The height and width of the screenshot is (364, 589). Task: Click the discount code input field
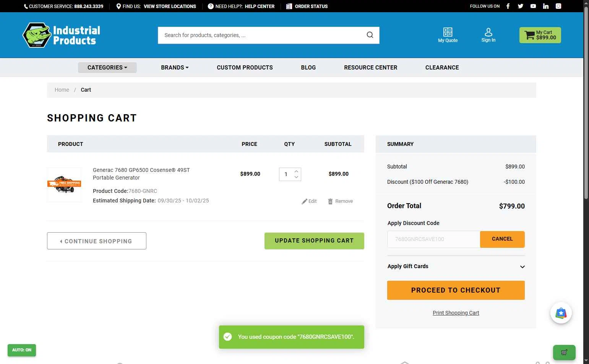434,239
